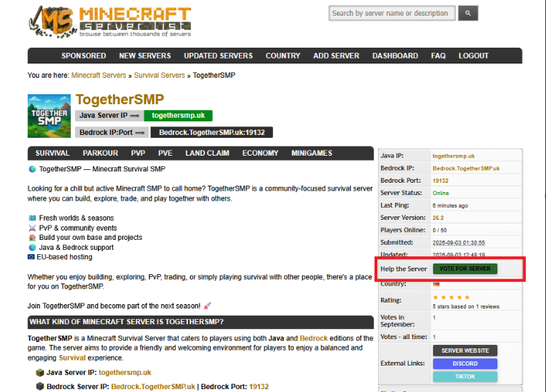Follow the Minecraft Servers breadcrumb link

pyautogui.click(x=99, y=75)
